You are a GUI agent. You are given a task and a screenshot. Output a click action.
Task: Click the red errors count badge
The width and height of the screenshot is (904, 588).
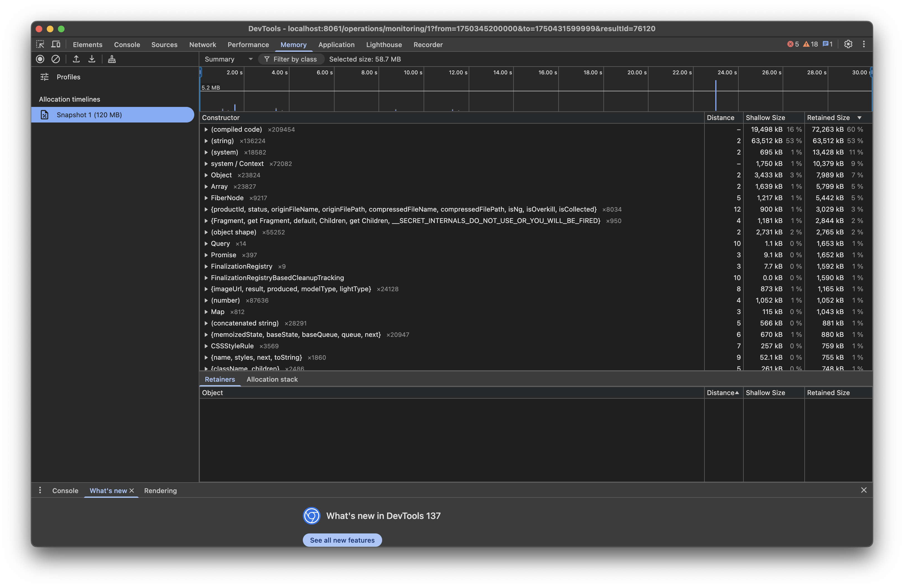793,44
